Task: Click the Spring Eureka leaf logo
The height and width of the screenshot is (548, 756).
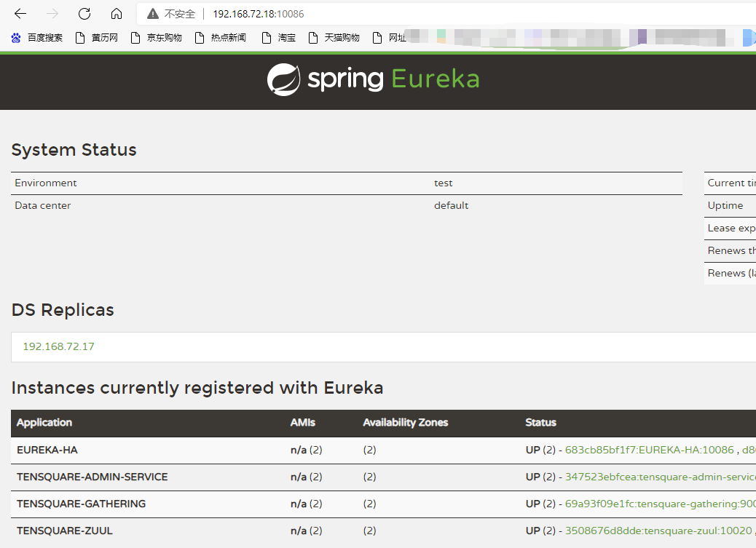Action: point(283,79)
